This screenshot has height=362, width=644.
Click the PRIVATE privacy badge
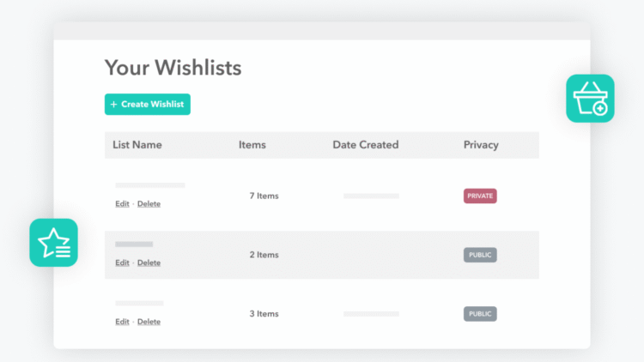tap(480, 196)
